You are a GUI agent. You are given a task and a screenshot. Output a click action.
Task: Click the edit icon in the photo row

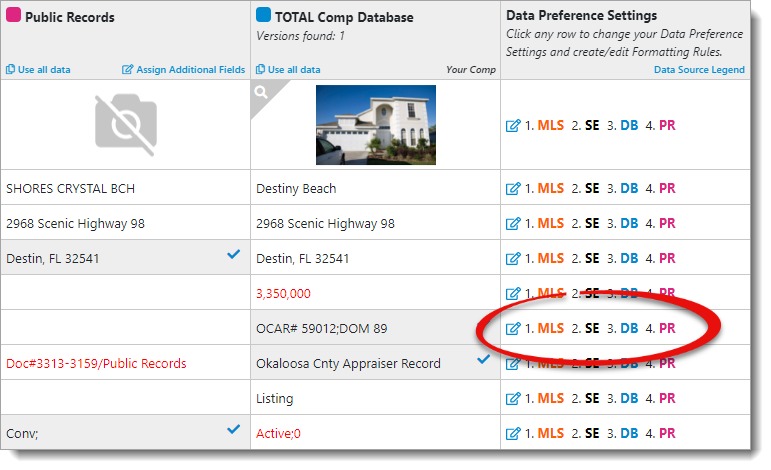pyautogui.click(x=513, y=126)
